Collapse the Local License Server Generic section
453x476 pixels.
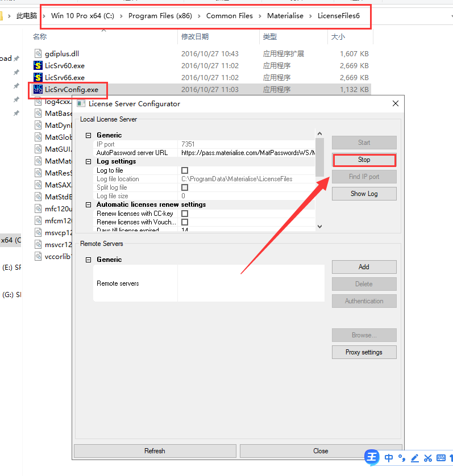point(89,135)
